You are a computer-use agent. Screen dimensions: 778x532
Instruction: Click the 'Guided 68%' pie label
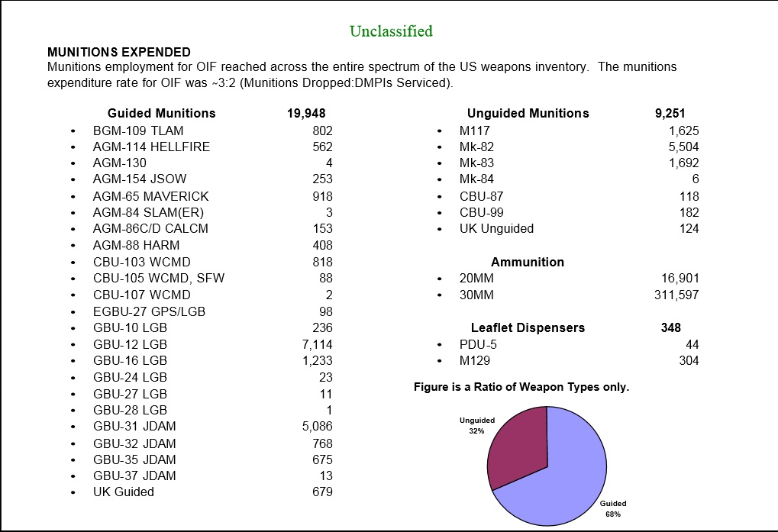(x=613, y=508)
